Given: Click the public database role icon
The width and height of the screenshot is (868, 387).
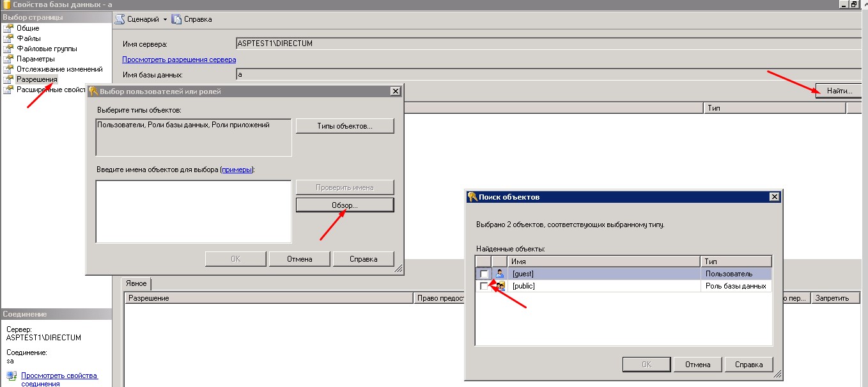Looking at the screenshot, I should (500, 286).
